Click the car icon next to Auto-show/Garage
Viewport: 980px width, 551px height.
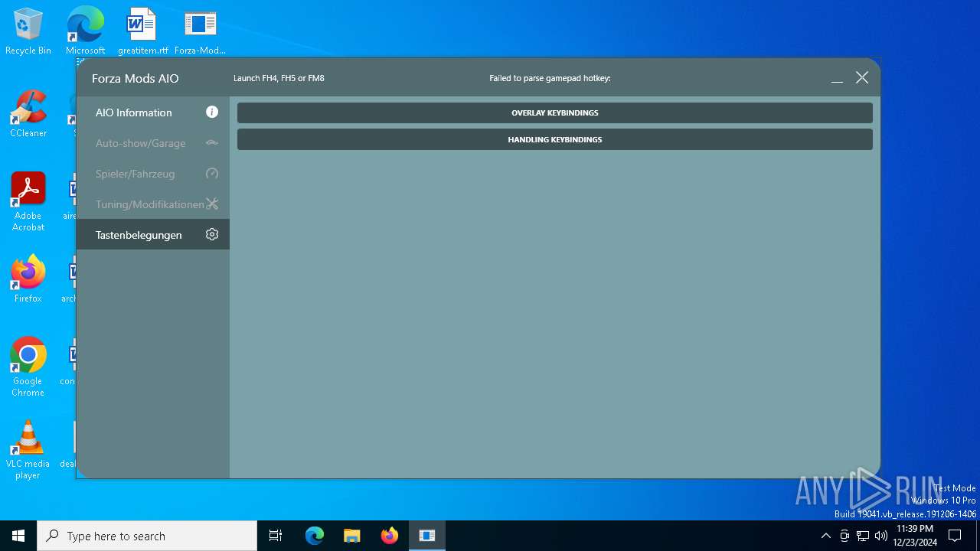pos(212,142)
